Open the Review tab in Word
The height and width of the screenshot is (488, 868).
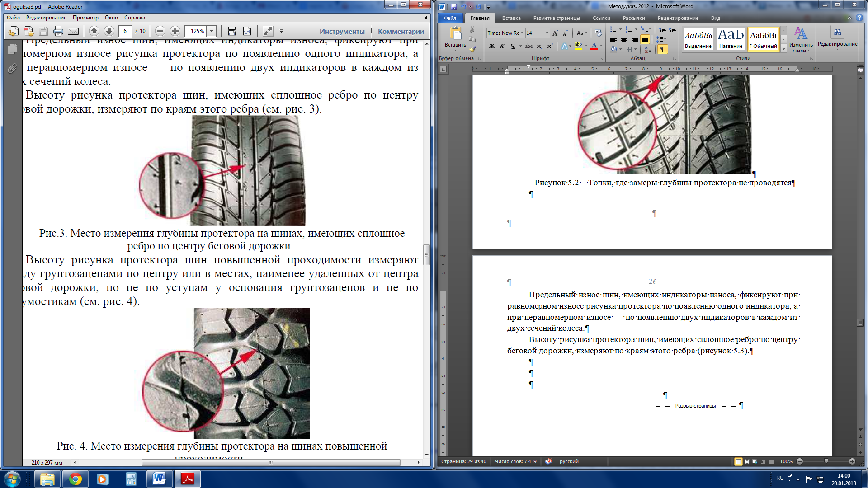678,18
